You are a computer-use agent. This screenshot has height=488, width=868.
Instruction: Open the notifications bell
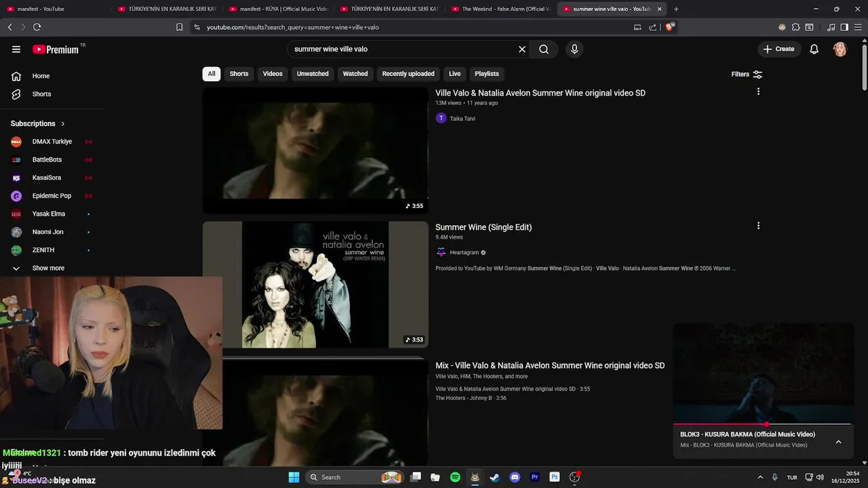click(814, 49)
